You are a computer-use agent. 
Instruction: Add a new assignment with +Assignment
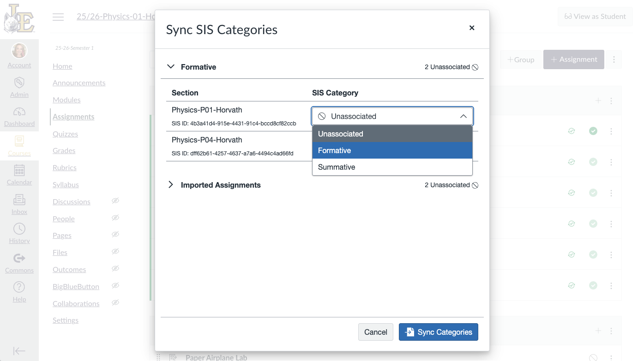coord(574,59)
